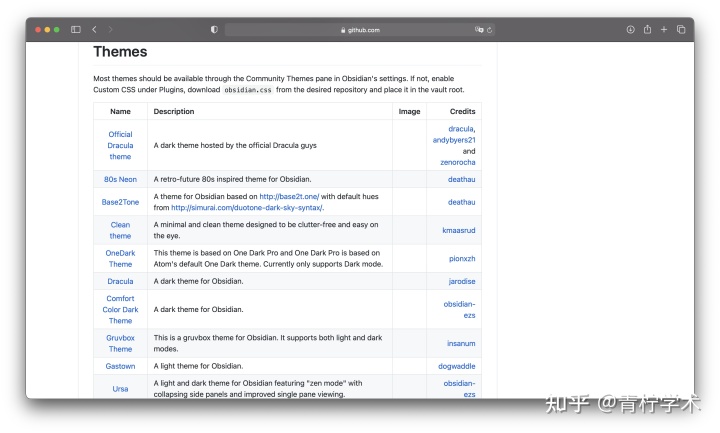Click the share icon in toolbar

click(647, 29)
